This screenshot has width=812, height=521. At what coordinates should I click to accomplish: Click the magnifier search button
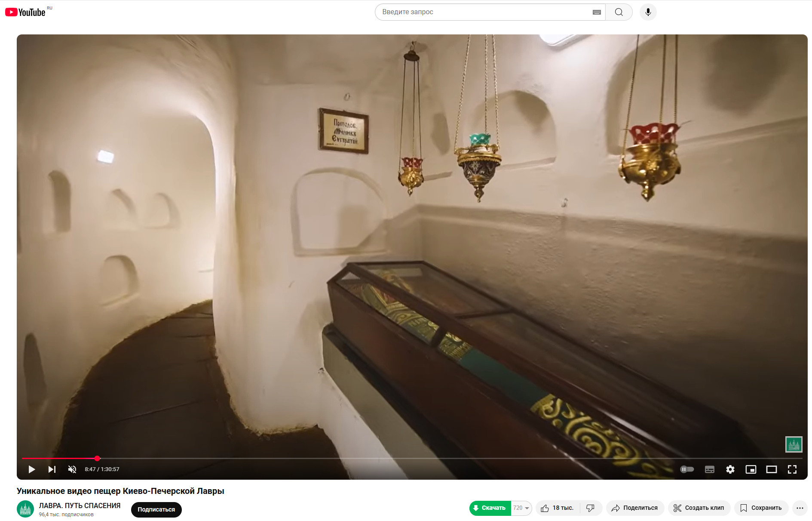tap(619, 12)
